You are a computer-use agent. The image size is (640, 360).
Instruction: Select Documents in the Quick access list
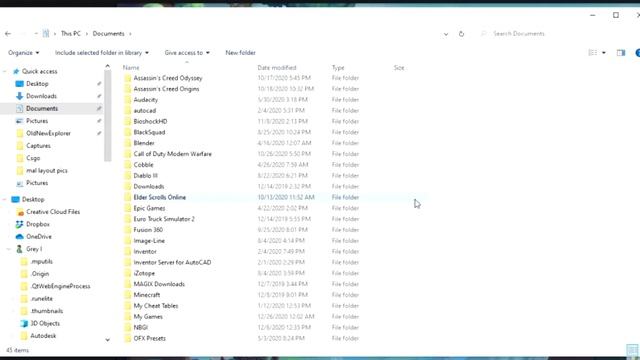pyautogui.click(x=42, y=109)
